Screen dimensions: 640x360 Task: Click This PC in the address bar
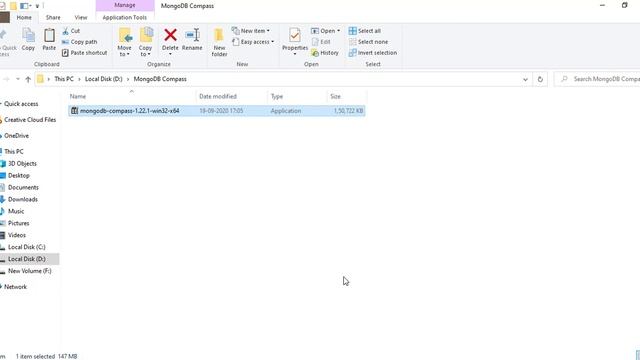64,79
